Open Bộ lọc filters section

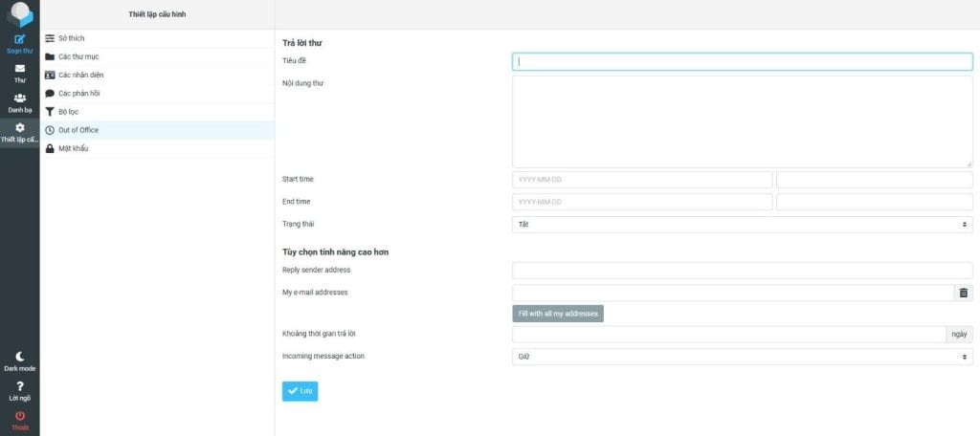157,112
